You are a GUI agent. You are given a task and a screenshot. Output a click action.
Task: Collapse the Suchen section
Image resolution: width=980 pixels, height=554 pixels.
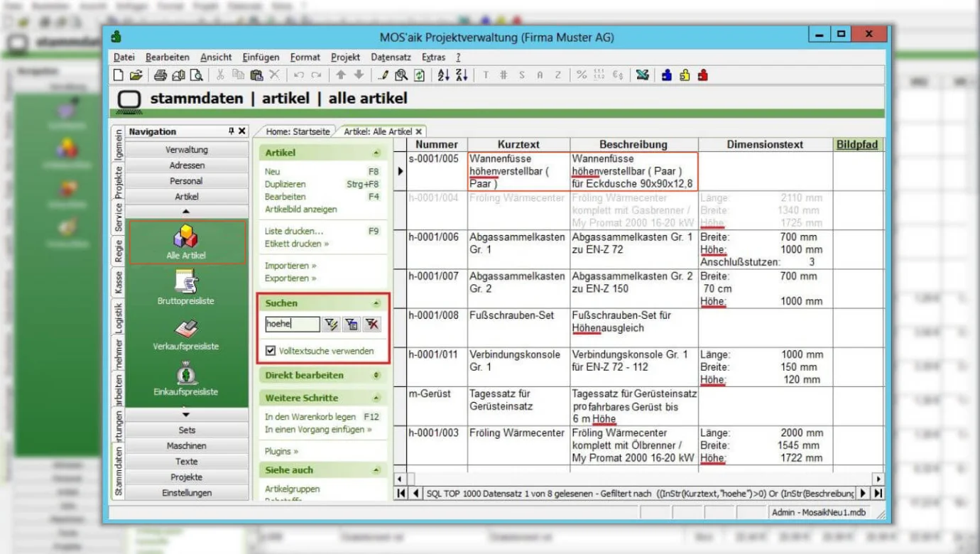click(x=376, y=303)
